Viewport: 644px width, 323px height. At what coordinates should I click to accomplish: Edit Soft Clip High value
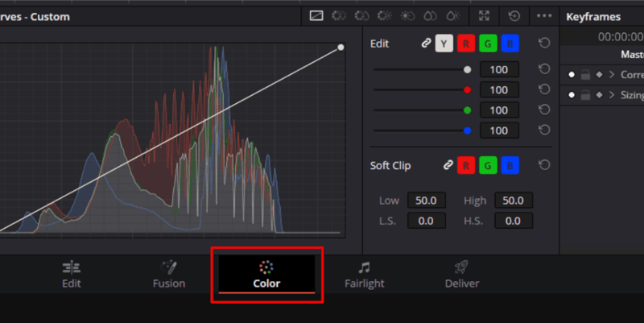[514, 201]
